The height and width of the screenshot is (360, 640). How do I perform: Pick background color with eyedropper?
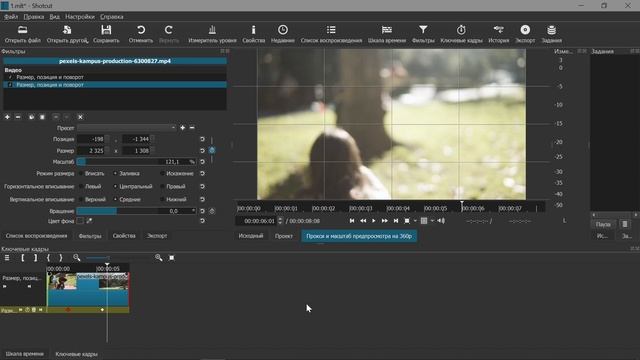89,221
